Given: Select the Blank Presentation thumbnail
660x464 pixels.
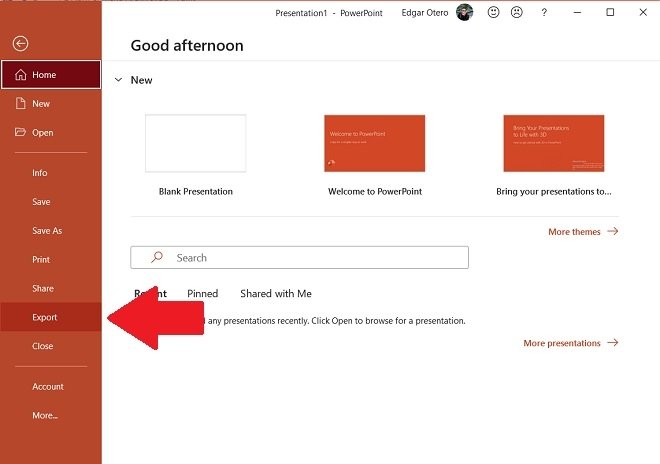Looking at the screenshot, I should (x=196, y=143).
